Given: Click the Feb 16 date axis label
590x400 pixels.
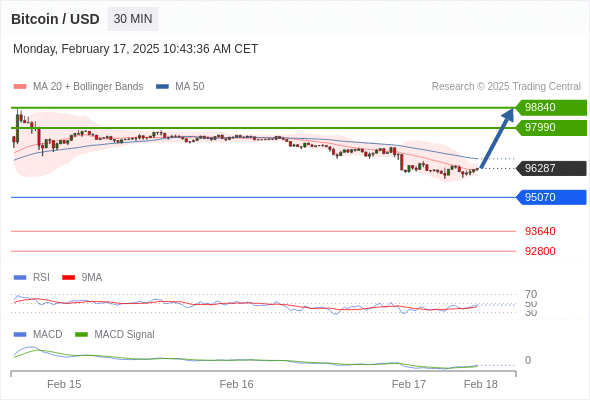Looking at the screenshot, I should click(x=236, y=384).
